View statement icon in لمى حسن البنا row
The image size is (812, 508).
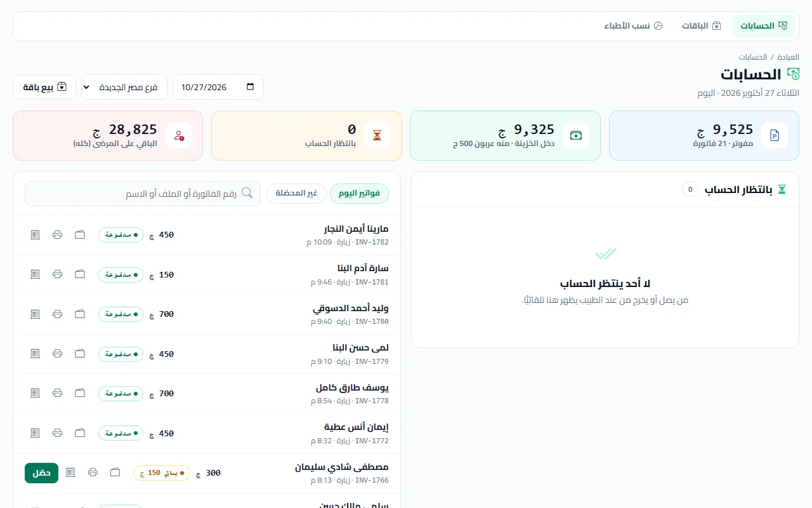click(x=35, y=354)
